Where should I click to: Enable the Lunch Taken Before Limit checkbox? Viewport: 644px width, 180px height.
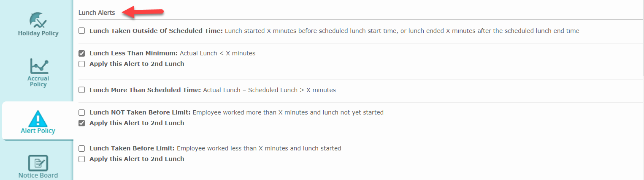tap(82, 148)
